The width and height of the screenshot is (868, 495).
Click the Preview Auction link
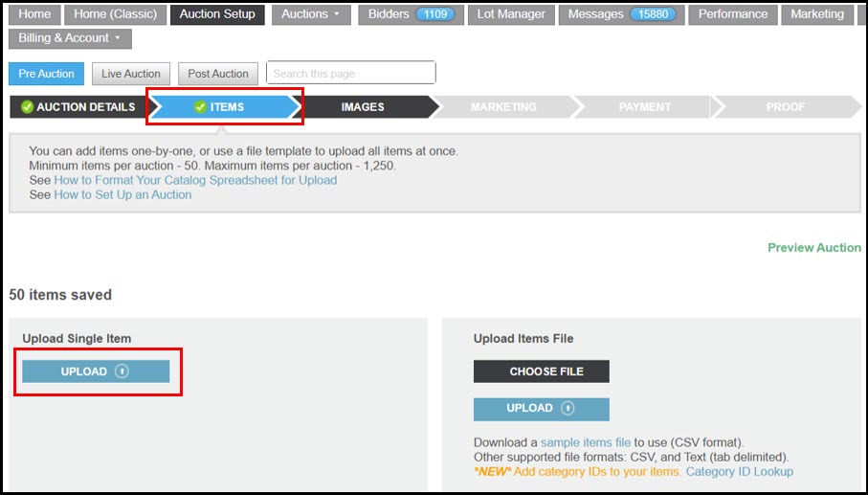tap(814, 247)
